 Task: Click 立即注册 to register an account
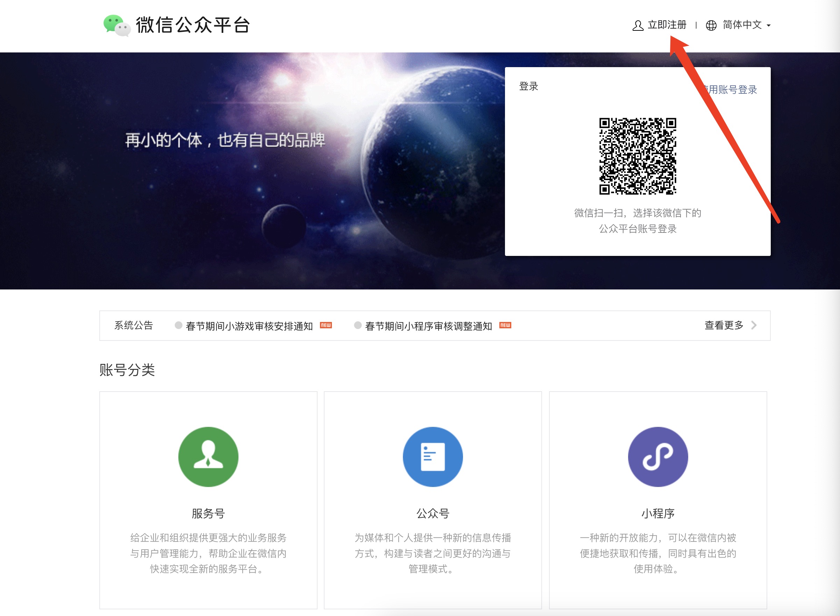point(666,26)
